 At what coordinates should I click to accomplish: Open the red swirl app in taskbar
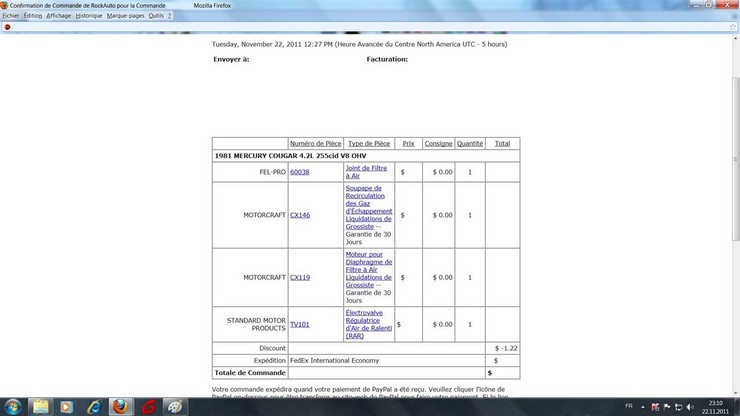click(x=148, y=407)
